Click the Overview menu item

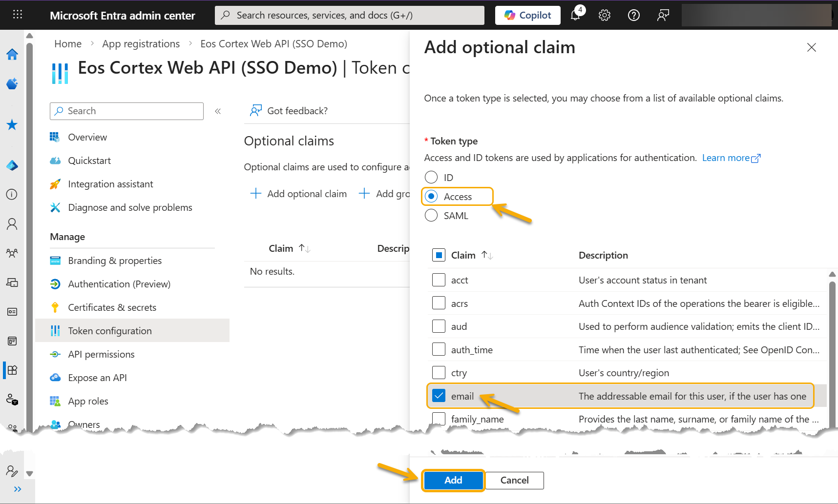pyautogui.click(x=87, y=137)
